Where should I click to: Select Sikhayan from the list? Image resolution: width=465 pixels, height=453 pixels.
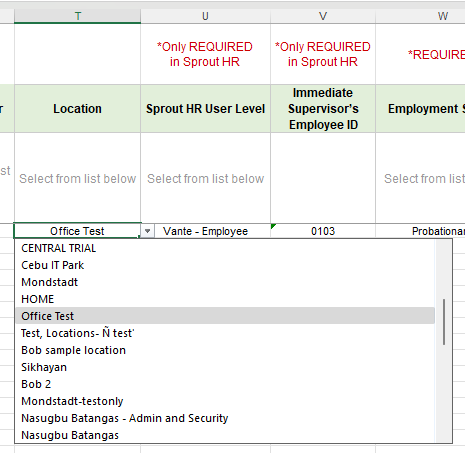pos(225,367)
